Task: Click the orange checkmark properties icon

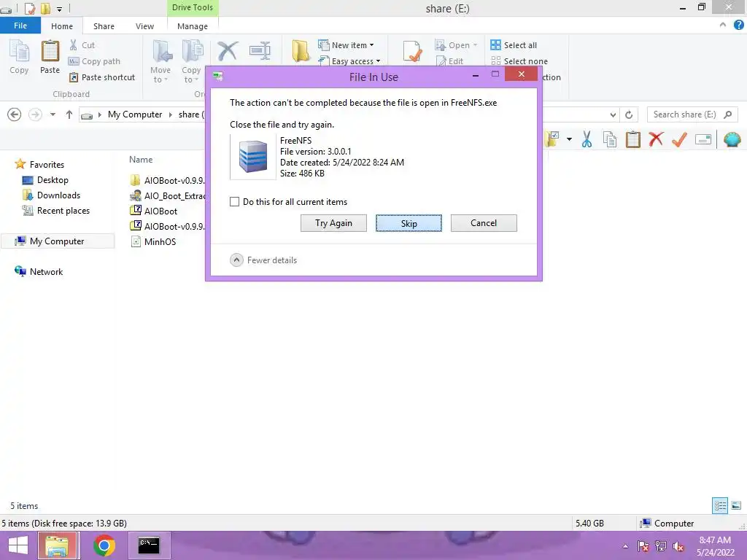Action: (679, 139)
